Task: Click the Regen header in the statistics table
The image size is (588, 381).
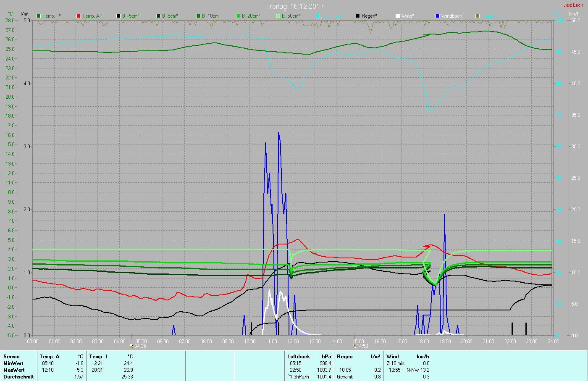Action: [345, 357]
